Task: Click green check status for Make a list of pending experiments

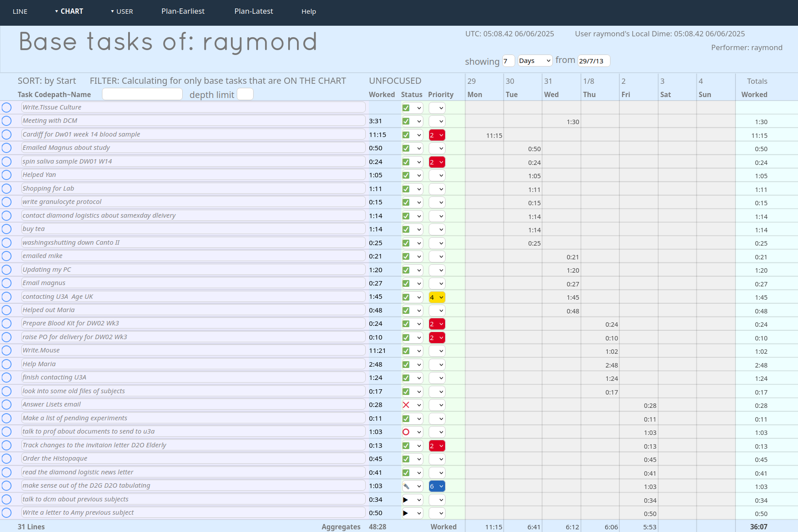Action: click(406, 419)
